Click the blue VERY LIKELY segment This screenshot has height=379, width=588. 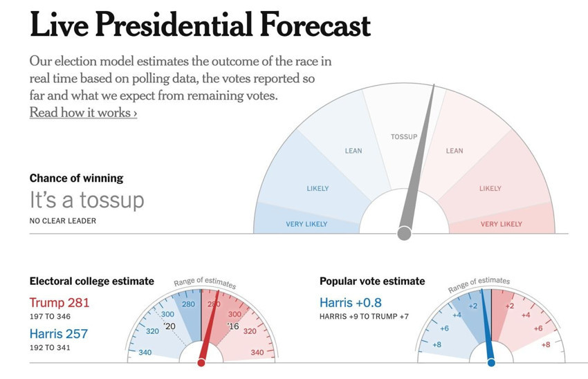coord(306,223)
